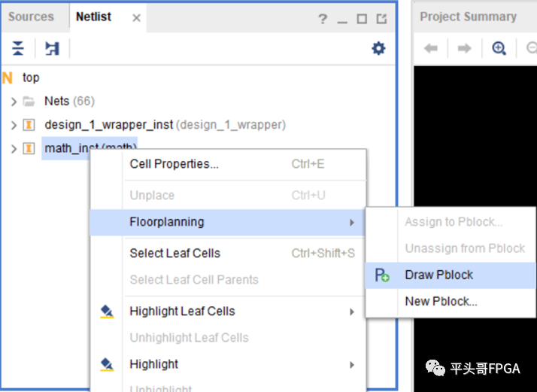Click the forward arrow in Project Summary
This screenshot has width=537, height=392.
464,49
